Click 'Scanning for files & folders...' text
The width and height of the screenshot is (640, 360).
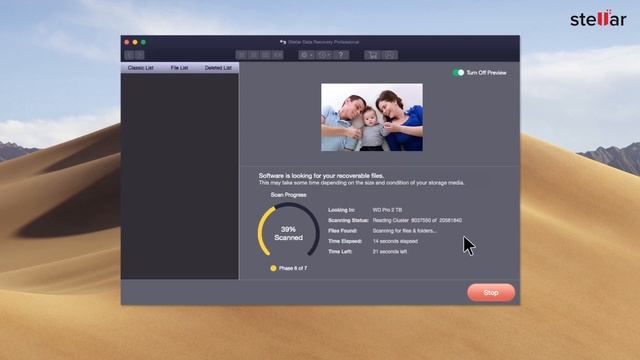point(404,231)
